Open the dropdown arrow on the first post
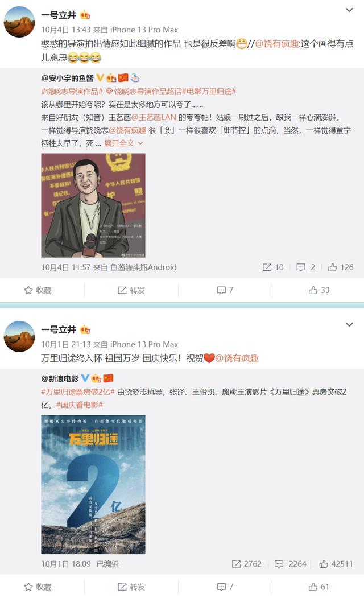Screen dimensions: 364x598 click(x=349, y=10)
